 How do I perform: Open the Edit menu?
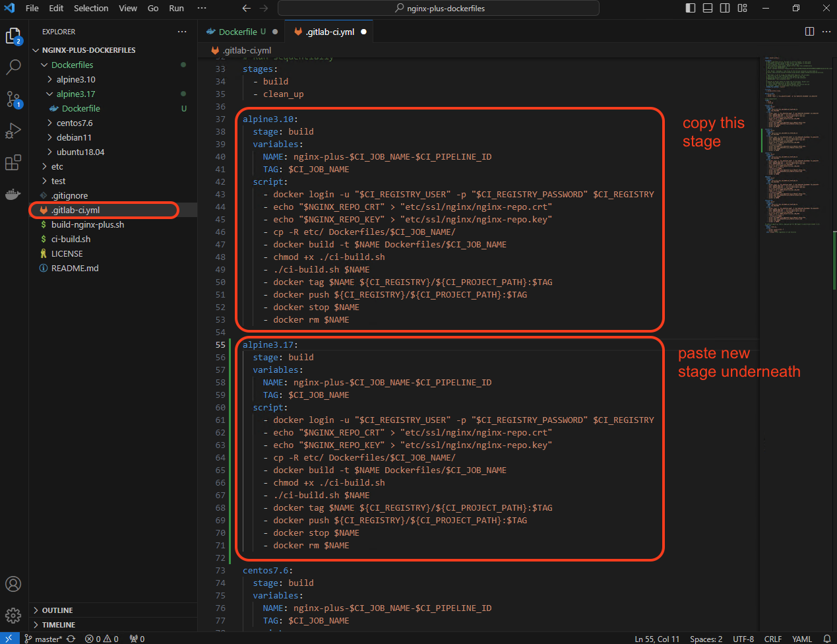(56, 8)
